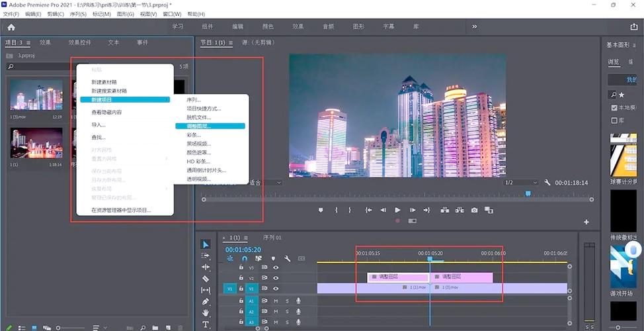Click the Export Frame camera icon
Image resolution: width=644 pixels, height=331 pixels.
[x=474, y=210]
